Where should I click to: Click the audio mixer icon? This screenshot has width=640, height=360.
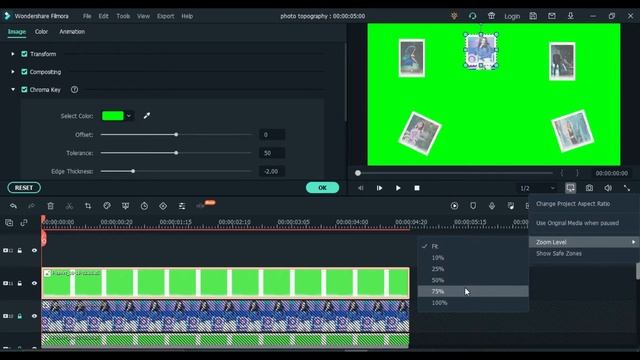(511, 206)
